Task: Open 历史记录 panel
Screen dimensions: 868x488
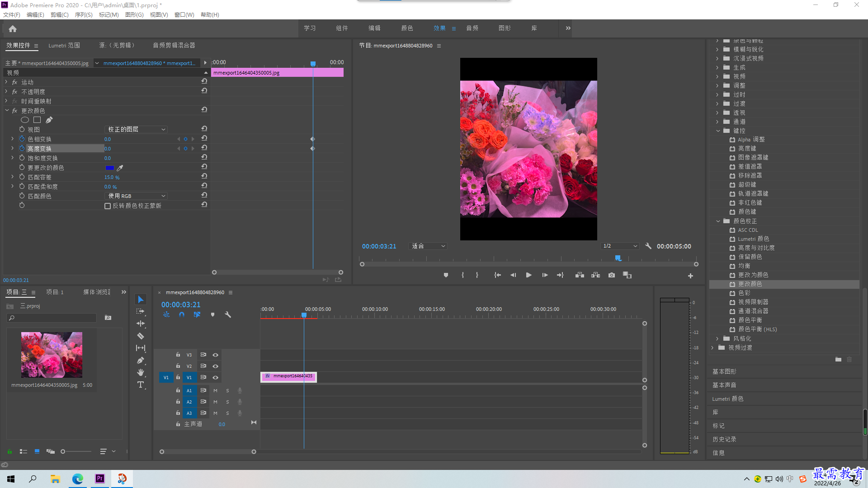Action: [x=724, y=439]
